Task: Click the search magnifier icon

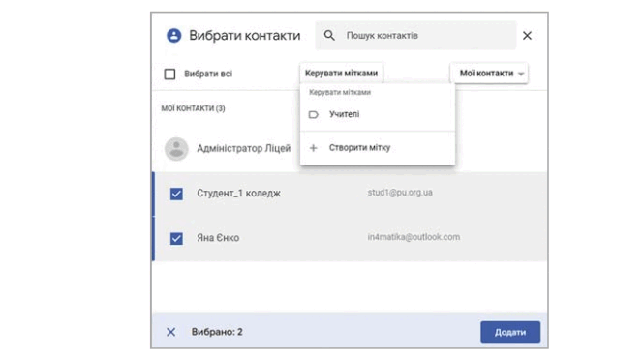Action: [x=329, y=35]
